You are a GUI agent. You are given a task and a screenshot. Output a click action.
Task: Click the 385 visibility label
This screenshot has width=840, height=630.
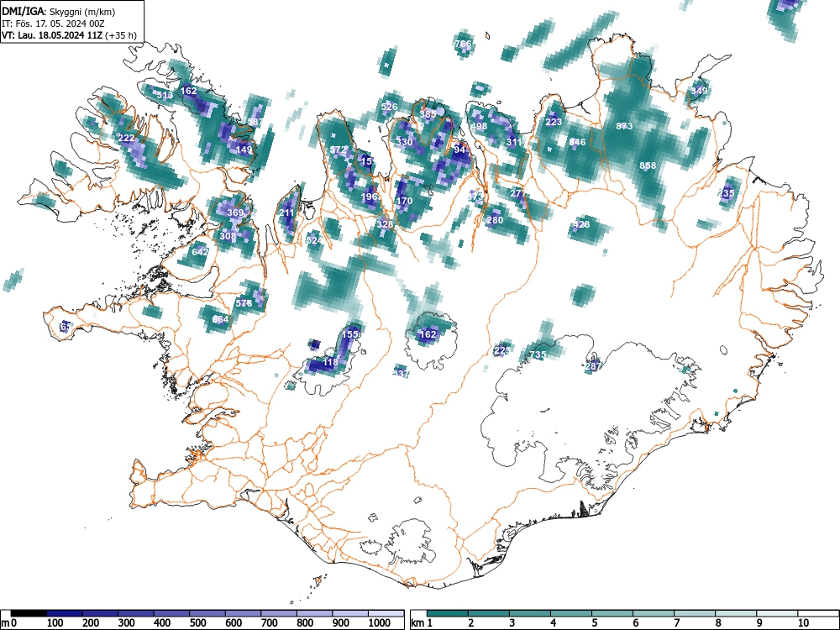coord(428,114)
